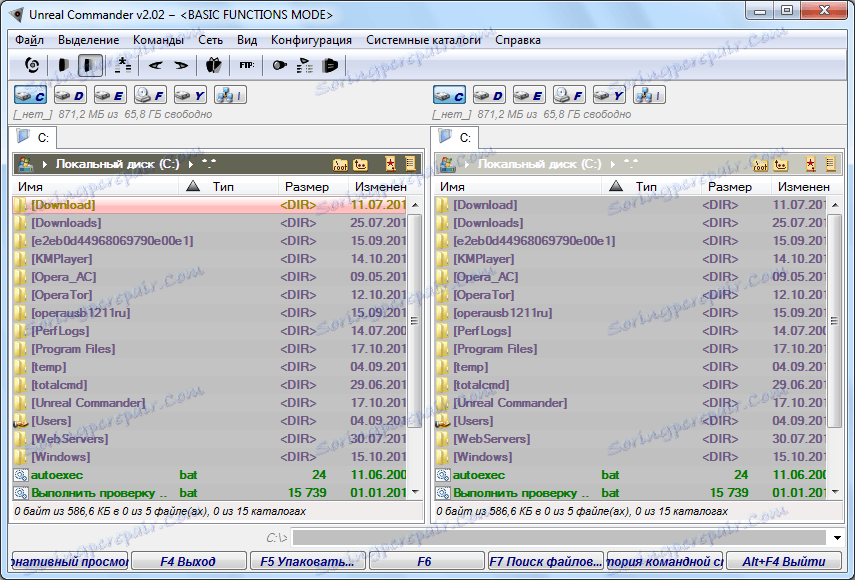Click the F7 Поиск файлов button
Image resolution: width=855 pixels, height=580 pixels.
pos(545,561)
